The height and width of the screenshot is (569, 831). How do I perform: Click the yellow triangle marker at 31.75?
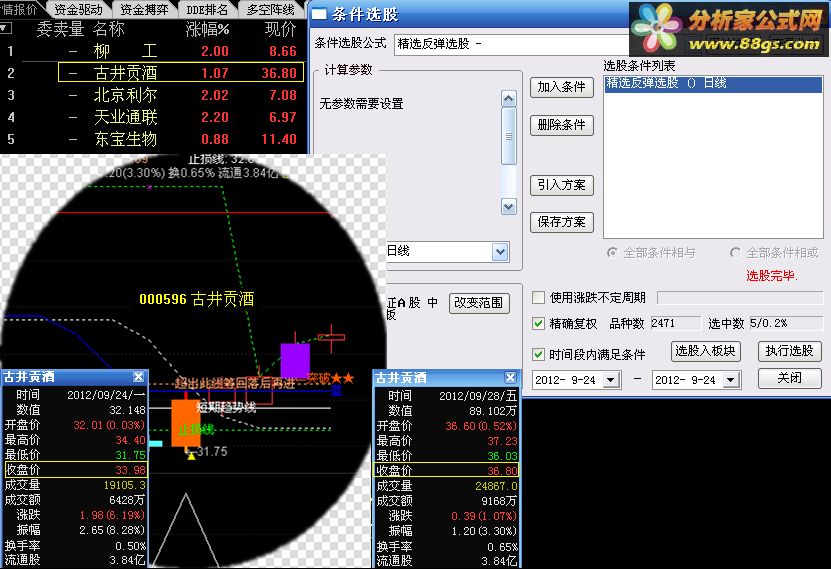click(191, 456)
